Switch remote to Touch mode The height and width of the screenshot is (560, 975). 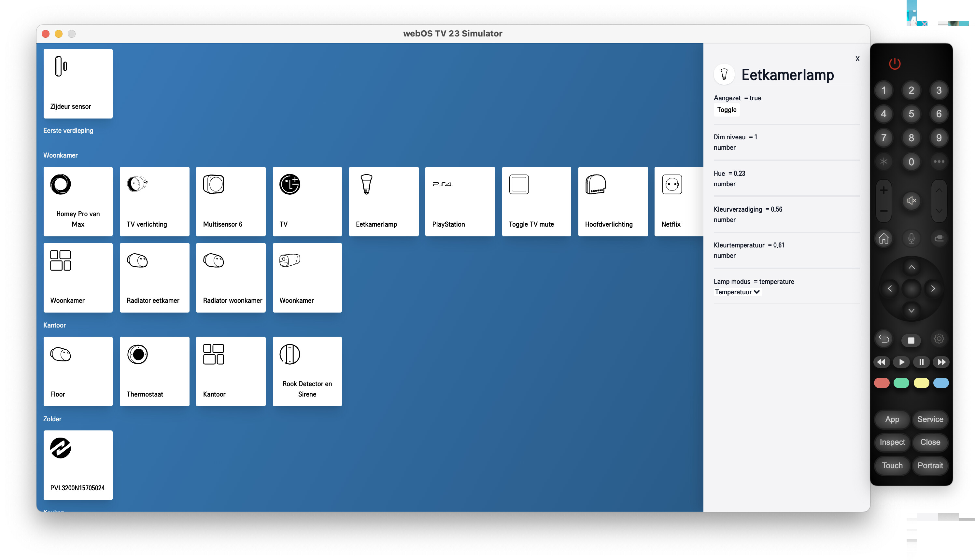(892, 465)
